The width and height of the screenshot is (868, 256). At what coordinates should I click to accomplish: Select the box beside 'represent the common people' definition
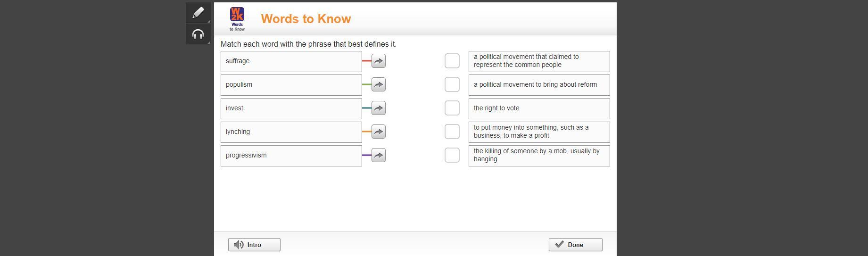click(x=452, y=61)
